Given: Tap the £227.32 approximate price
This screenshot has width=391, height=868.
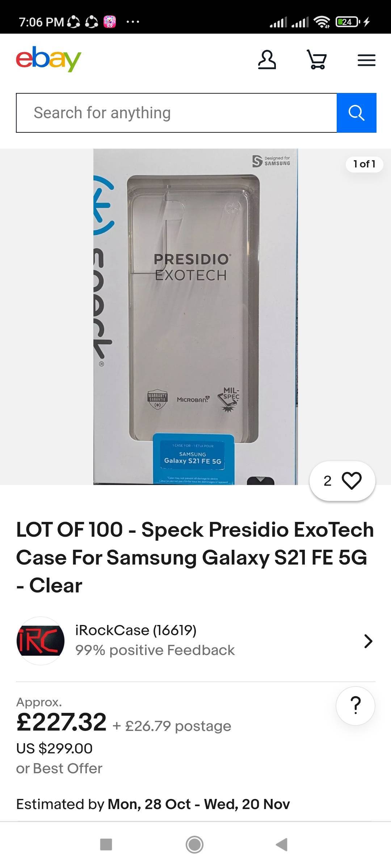Looking at the screenshot, I should coord(62,722).
